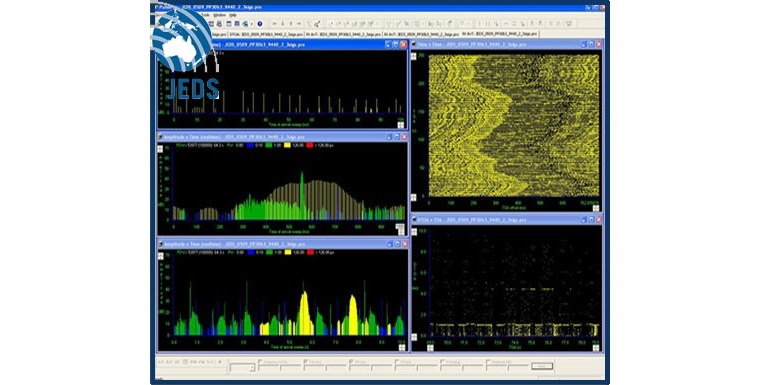
Task: Expand arrow next to green toolbar icon
Action: click(251, 24)
